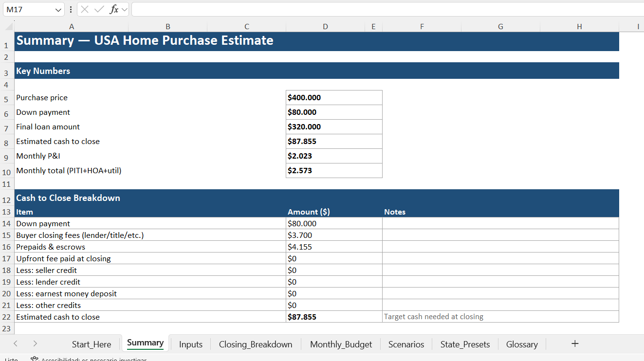Select column D header
Viewport: 644px width, 361px height.
325,27
